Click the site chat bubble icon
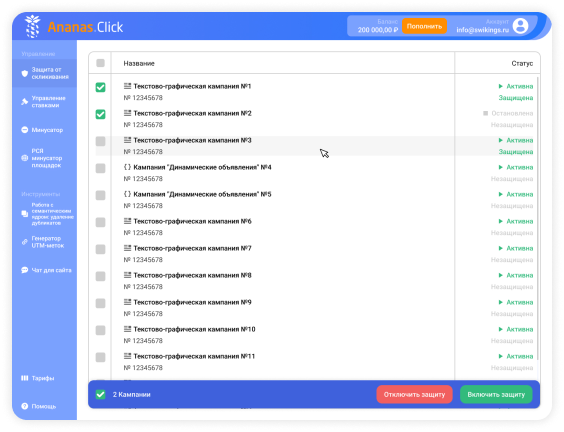The height and width of the screenshot is (432, 564). click(x=24, y=270)
